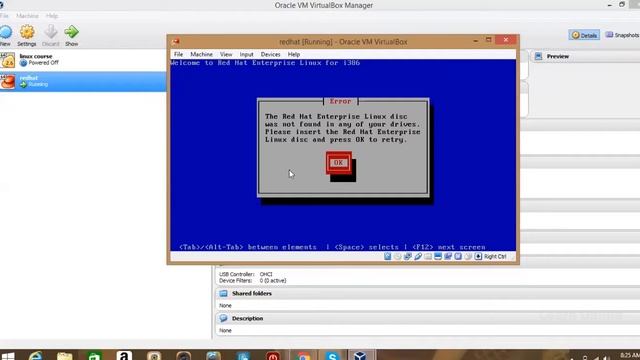Open the Input menu in VM window
The width and height of the screenshot is (640, 360).
click(247, 54)
